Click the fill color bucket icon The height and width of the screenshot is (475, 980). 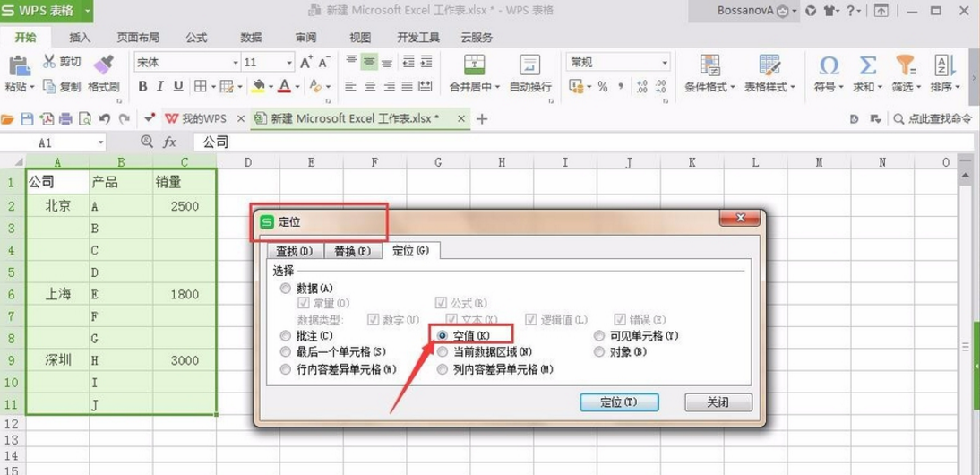coord(258,86)
